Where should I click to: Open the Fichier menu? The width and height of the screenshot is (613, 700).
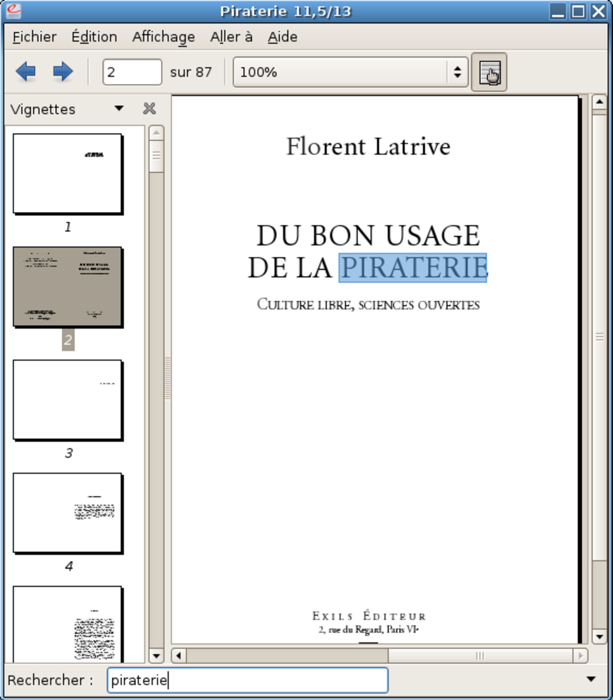click(x=34, y=37)
